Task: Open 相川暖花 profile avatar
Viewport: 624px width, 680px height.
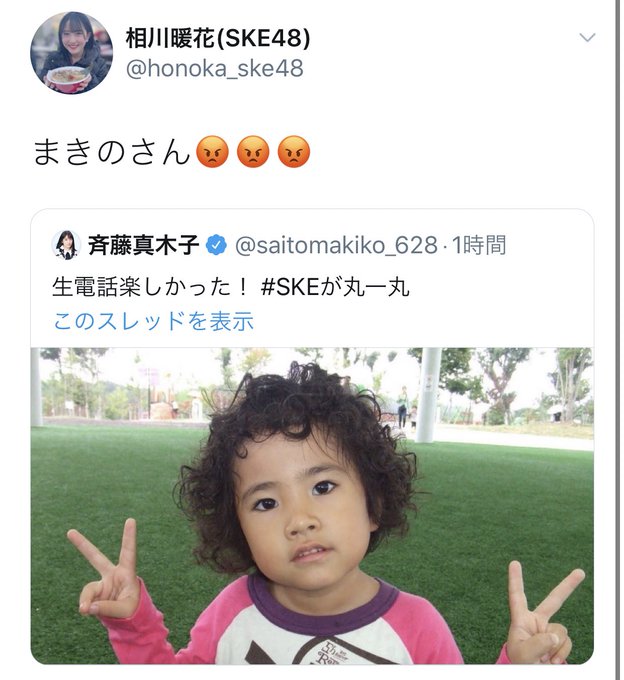Action: [x=72, y=53]
